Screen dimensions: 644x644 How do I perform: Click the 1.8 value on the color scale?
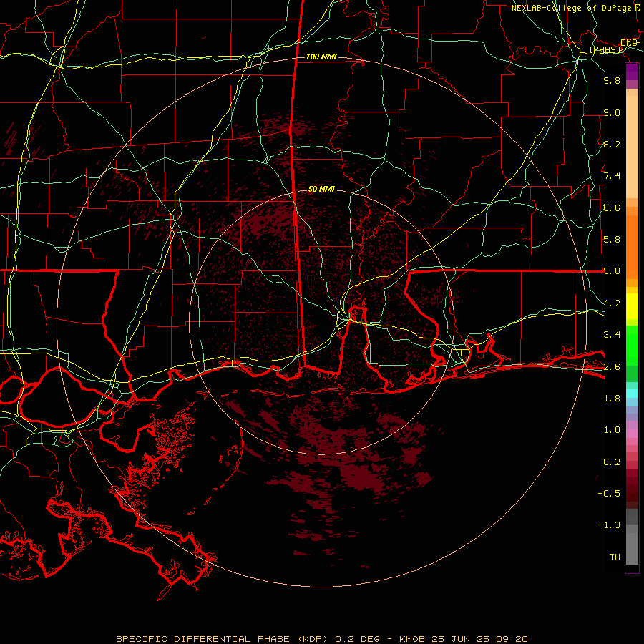click(612, 399)
